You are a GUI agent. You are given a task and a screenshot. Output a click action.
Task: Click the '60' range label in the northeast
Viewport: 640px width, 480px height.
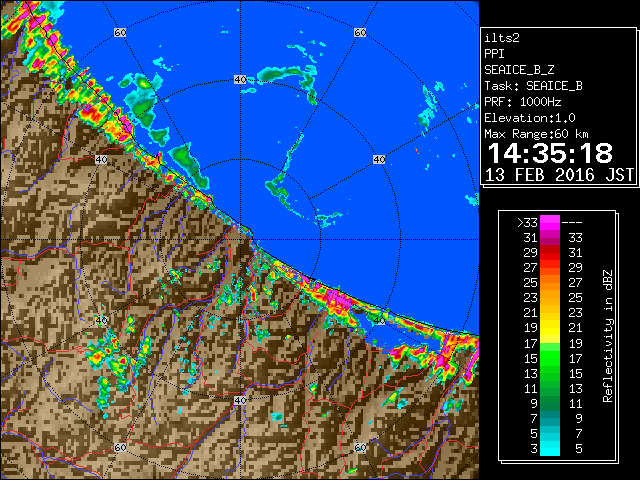click(x=360, y=32)
